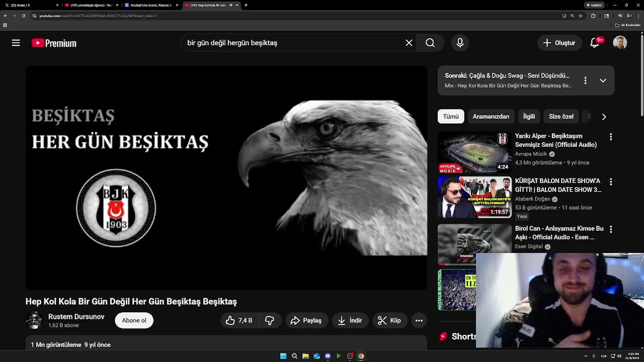Open a new Chrome tab
The image size is (644, 362).
[x=246, y=5]
